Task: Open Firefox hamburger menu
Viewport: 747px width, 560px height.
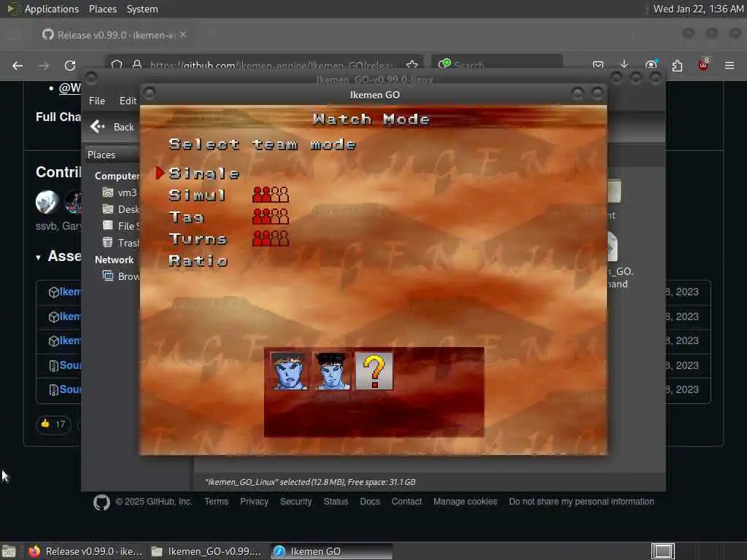Action: (729, 65)
